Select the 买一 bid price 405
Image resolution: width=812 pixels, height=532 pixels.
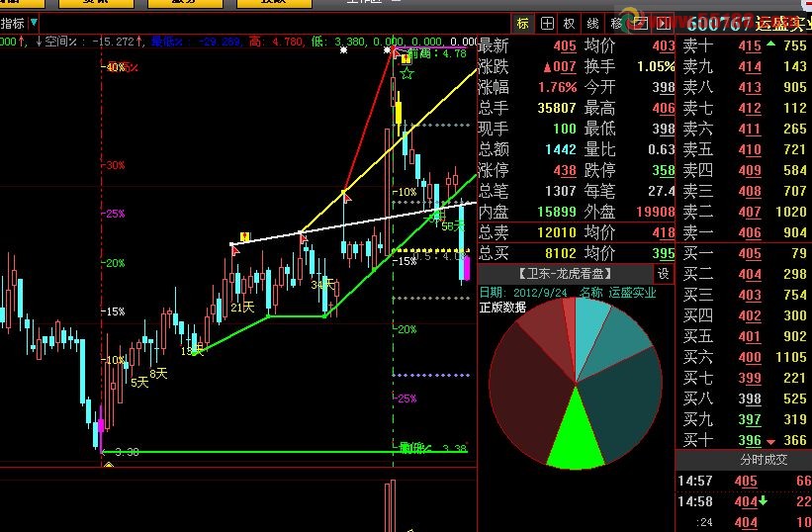point(750,253)
